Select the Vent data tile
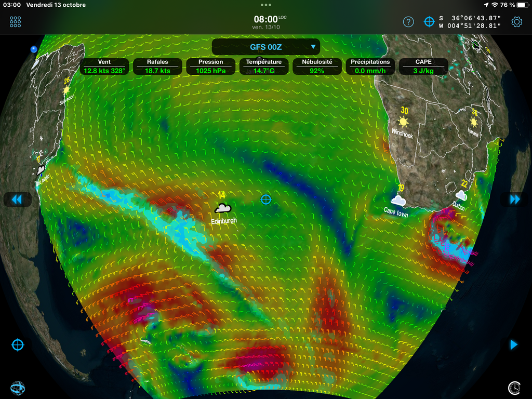This screenshot has height=399, width=532. click(104, 66)
